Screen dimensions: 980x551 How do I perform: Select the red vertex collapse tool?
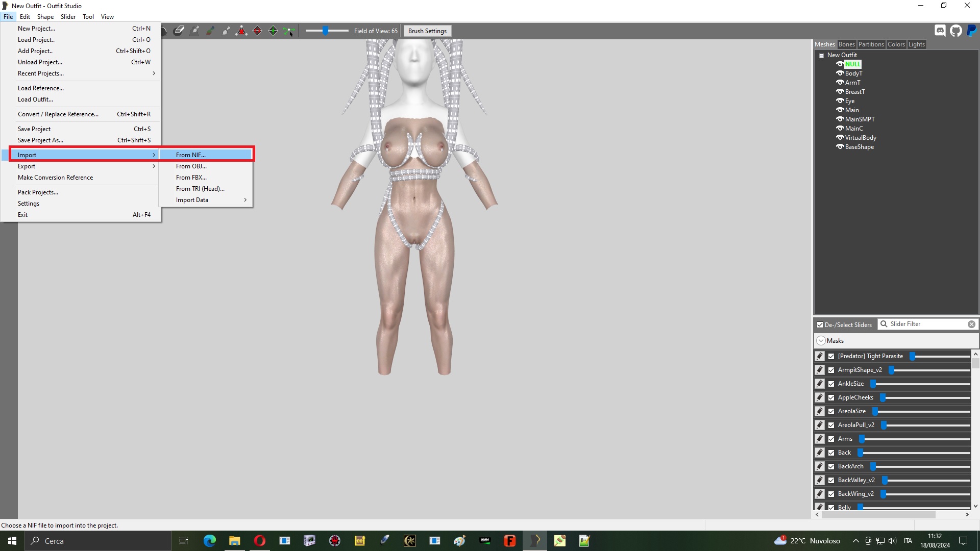(x=241, y=31)
